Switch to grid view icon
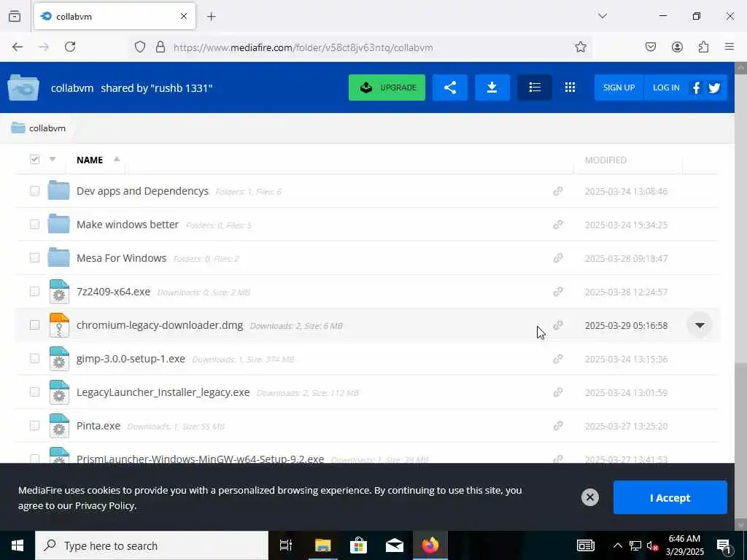 570,87
